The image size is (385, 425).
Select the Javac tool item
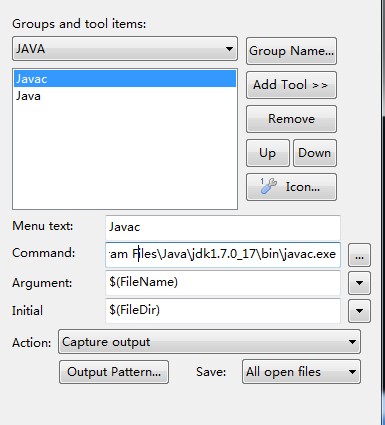coord(125,79)
